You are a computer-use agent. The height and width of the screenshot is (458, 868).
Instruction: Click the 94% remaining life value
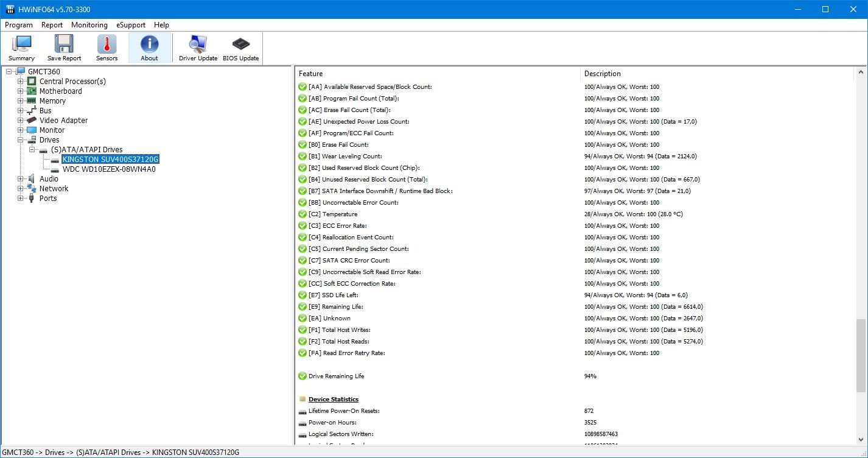pos(590,376)
